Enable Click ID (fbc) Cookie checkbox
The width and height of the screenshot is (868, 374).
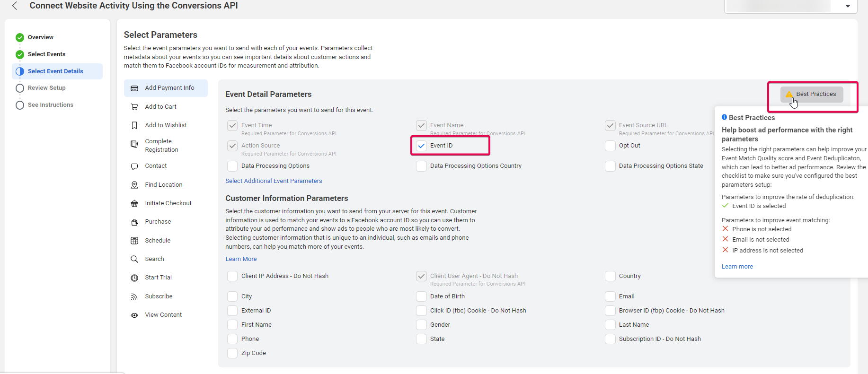coord(421,311)
